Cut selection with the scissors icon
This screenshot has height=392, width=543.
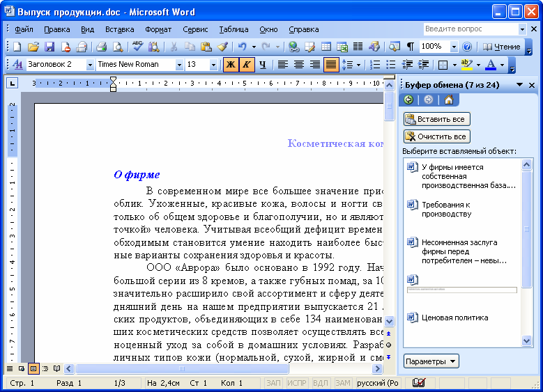(x=174, y=47)
